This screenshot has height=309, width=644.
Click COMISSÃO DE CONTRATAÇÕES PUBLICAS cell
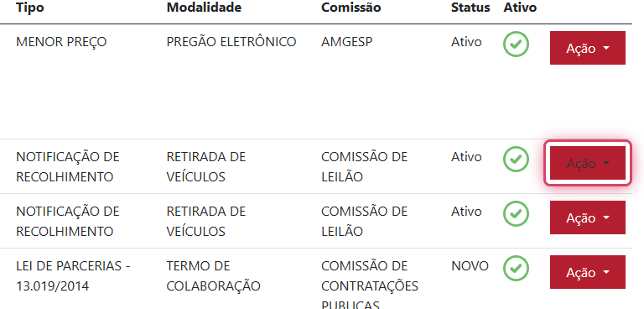tap(370, 285)
